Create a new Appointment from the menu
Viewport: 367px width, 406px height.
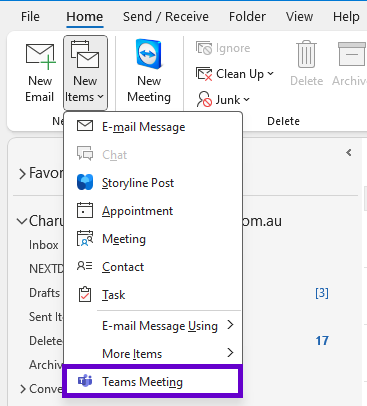[152, 211]
